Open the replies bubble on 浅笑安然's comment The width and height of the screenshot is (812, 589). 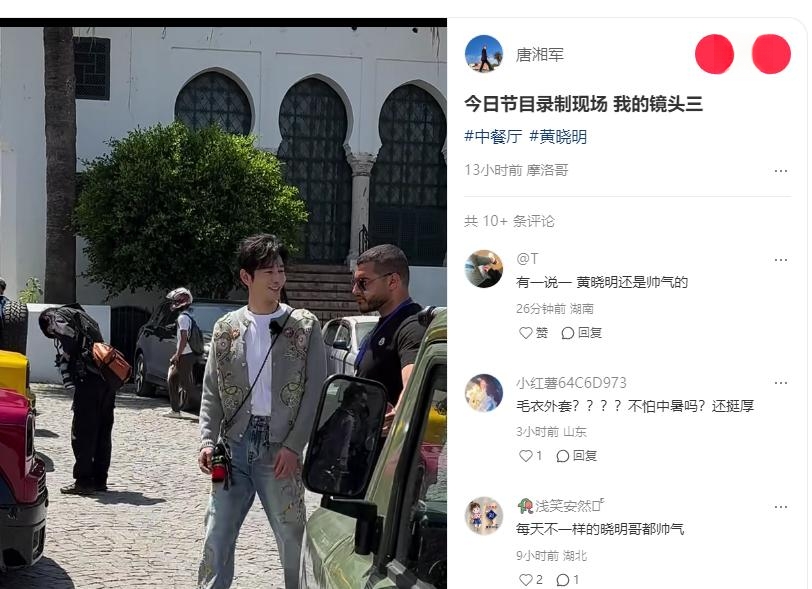[x=568, y=580]
